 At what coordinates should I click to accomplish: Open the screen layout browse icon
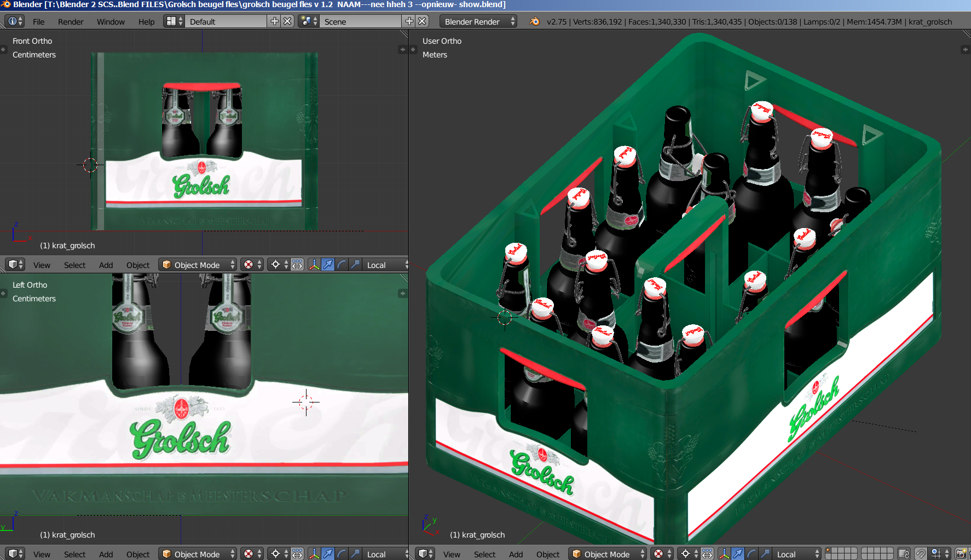[174, 21]
